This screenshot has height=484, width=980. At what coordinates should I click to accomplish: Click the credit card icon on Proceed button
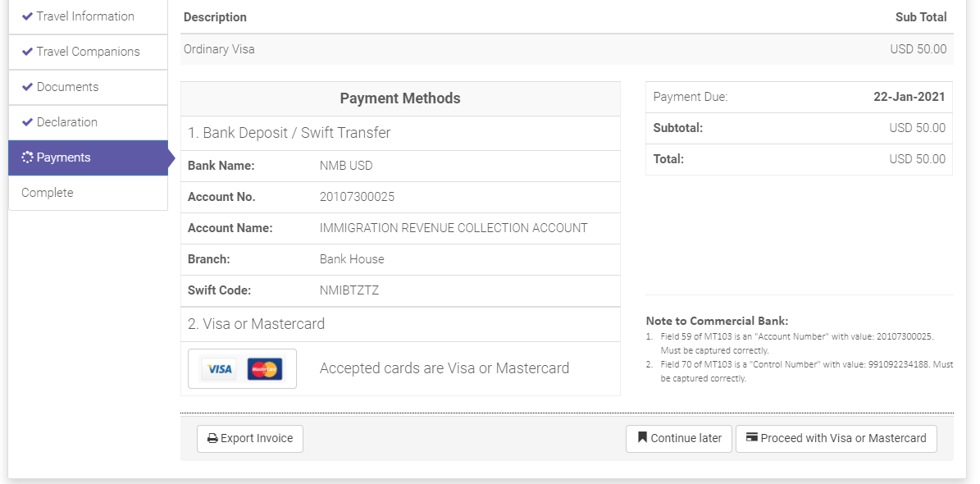click(x=753, y=437)
